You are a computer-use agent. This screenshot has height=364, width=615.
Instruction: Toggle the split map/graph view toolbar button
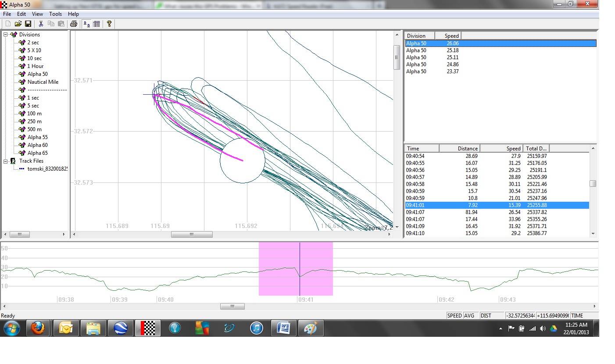point(88,24)
